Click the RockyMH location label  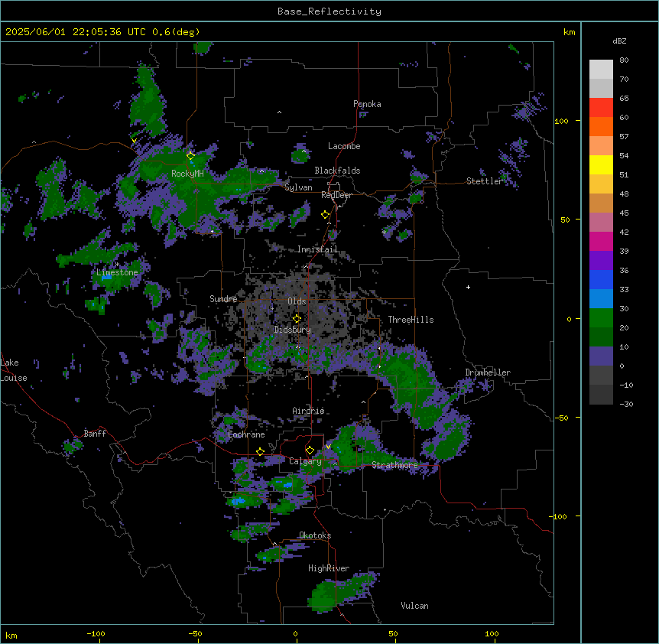(187, 174)
